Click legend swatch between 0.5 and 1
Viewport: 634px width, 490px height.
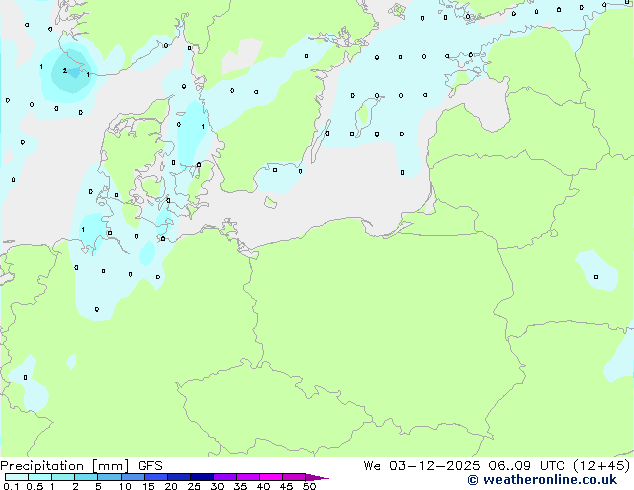(x=40, y=477)
